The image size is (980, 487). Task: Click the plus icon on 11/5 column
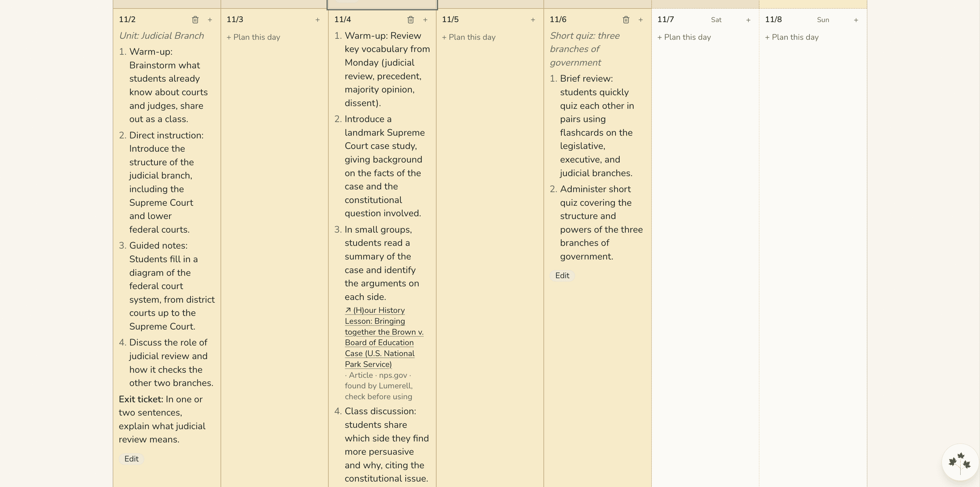pyautogui.click(x=533, y=20)
